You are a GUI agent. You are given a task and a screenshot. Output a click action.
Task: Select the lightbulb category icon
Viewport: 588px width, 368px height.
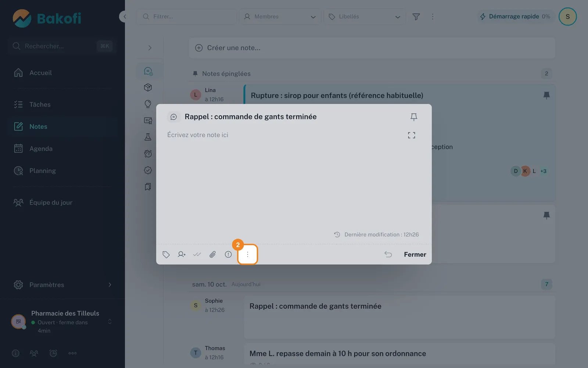pyautogui.click(x=148, y=104)
